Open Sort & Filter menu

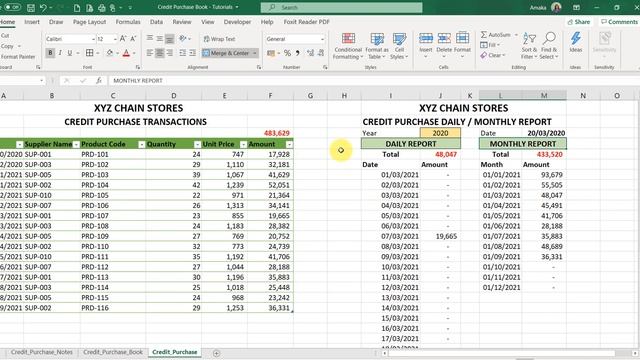click(x=529, y=46)
